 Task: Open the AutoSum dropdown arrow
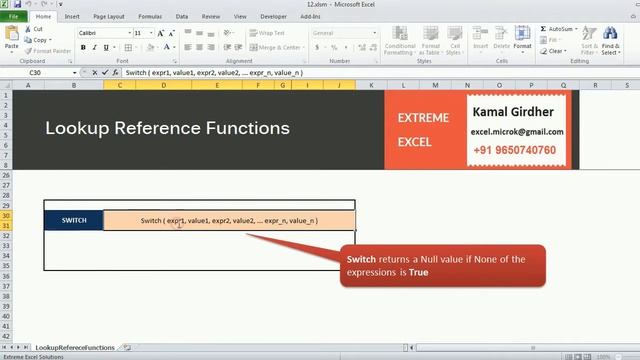click(x=576, y=29)
